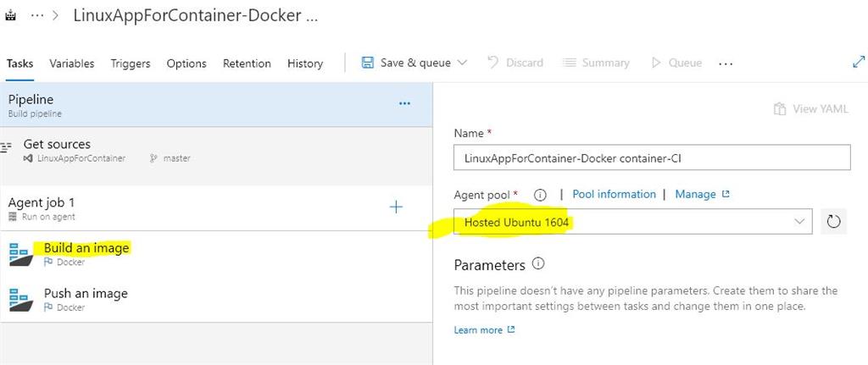
Task: Expand the Save & queue dropdown arrow
Action: [x=462, y=63]
